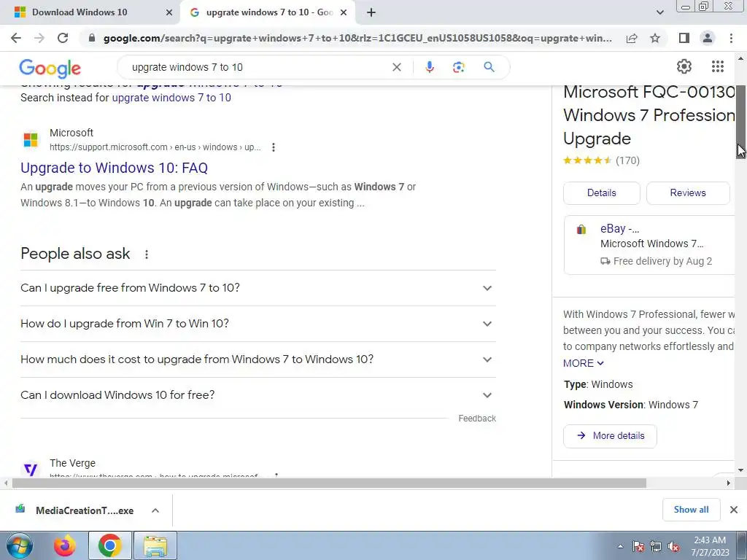Open MediaCreationTool download options arrow
Viewport: 747px width, 560px height.
155,510
